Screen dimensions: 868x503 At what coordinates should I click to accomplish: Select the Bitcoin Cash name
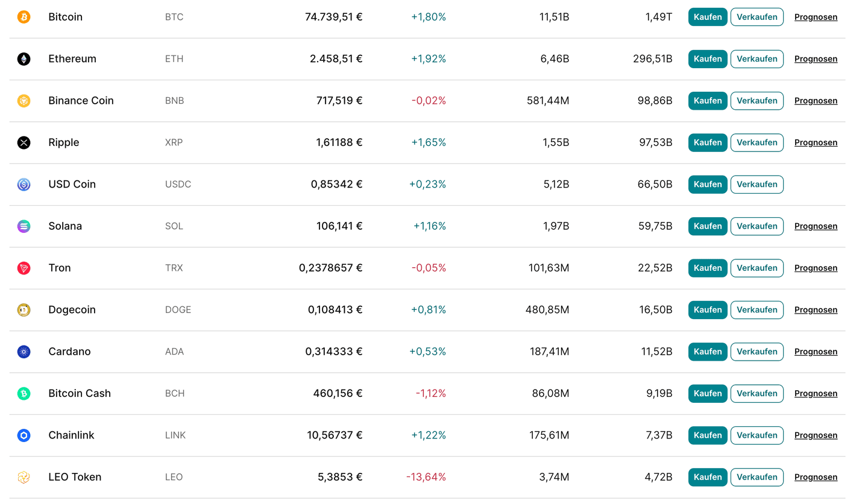tap(80, 393)
